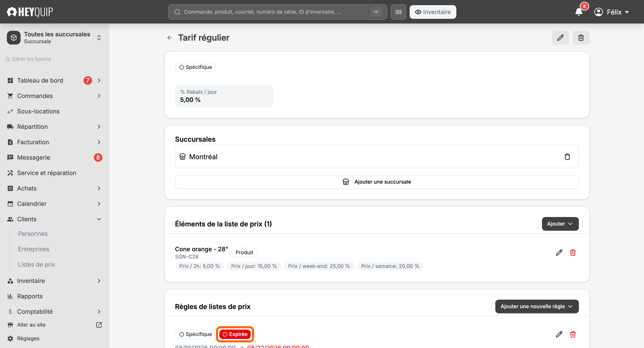Click the Aller au site link
The width and height of the screenshot is (644, 348).
pyautogui.click(x=31, y=325)
